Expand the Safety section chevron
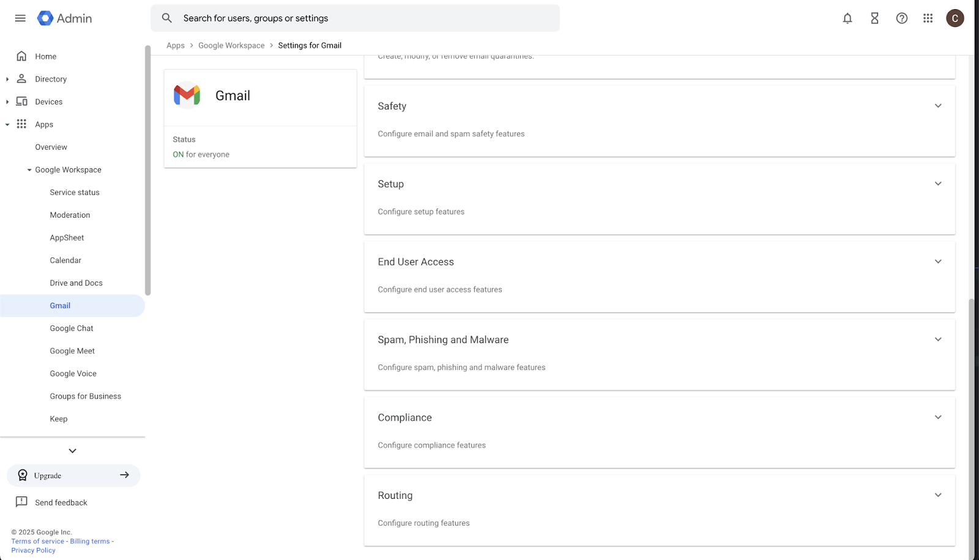Screen dimensions: 979x560 938,106
